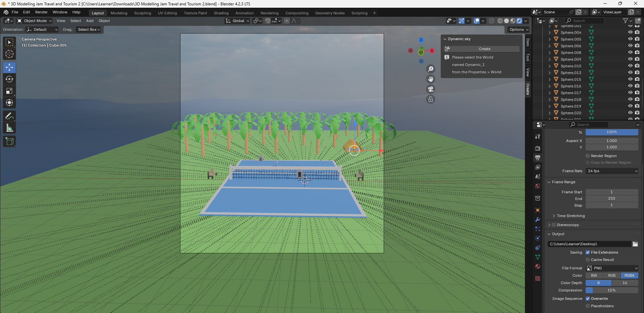Image resolution: width=644 pixels, height=313 pixels.
Task: Open the File Format PNG dropdown
Action: (x=612, y=268)
